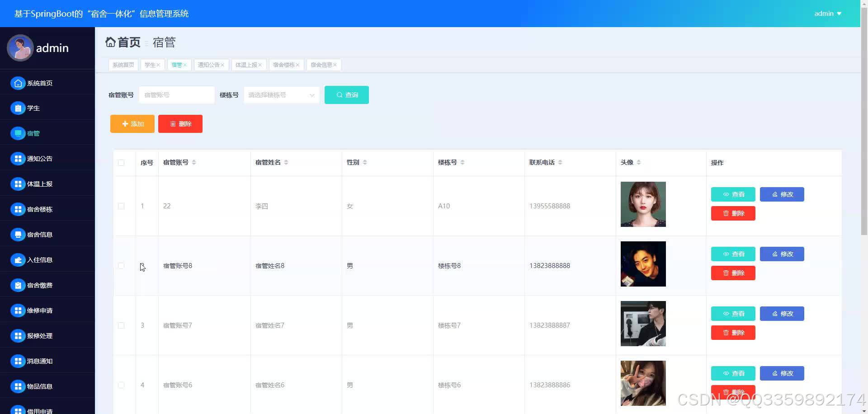The height and width of the screenshot is (414, 868).
Task: Tick the select-all checkbox in table header
Action: [x=121, y=163]
